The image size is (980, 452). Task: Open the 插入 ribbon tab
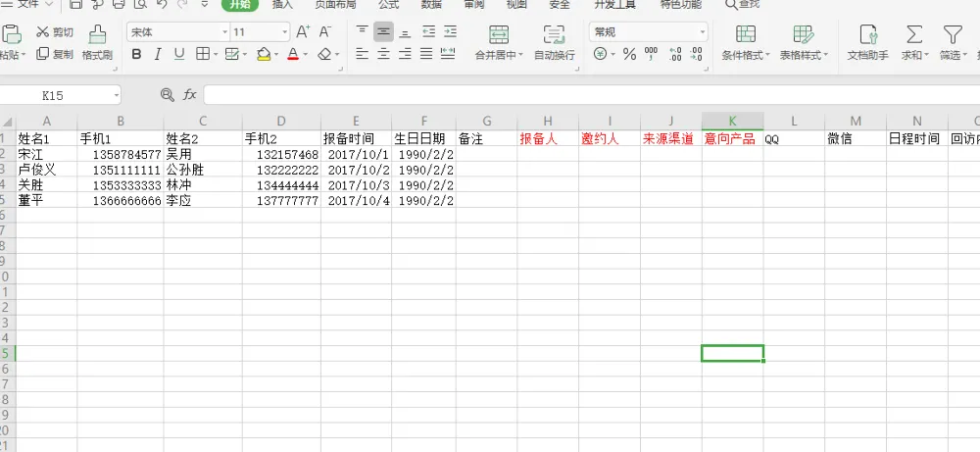tap(282, 5)
